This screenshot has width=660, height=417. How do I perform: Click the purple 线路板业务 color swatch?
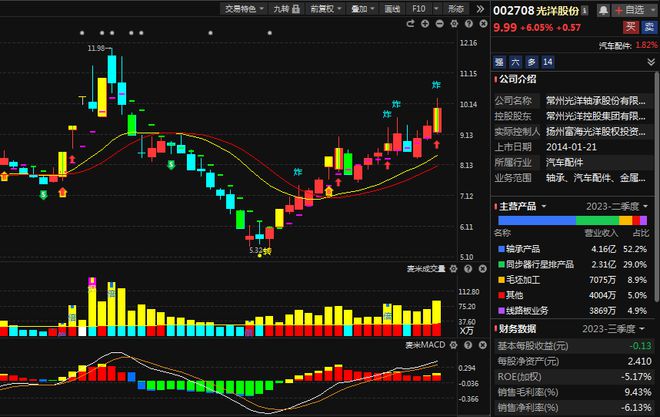click(501, 311)
